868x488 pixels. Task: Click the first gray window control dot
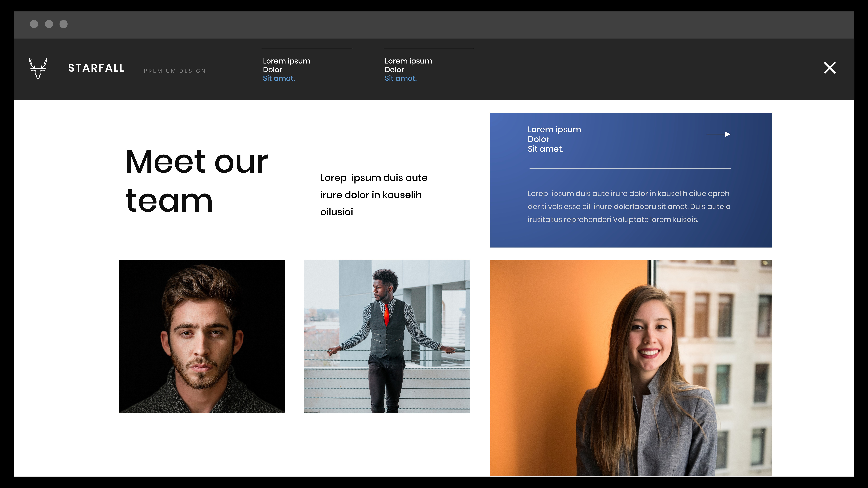coord(34,24)
